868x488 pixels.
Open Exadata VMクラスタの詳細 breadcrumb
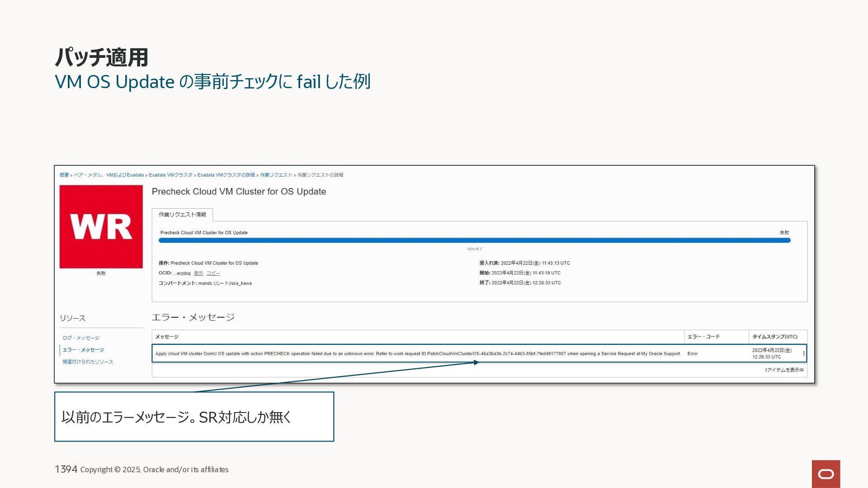[x=226, y=175]
